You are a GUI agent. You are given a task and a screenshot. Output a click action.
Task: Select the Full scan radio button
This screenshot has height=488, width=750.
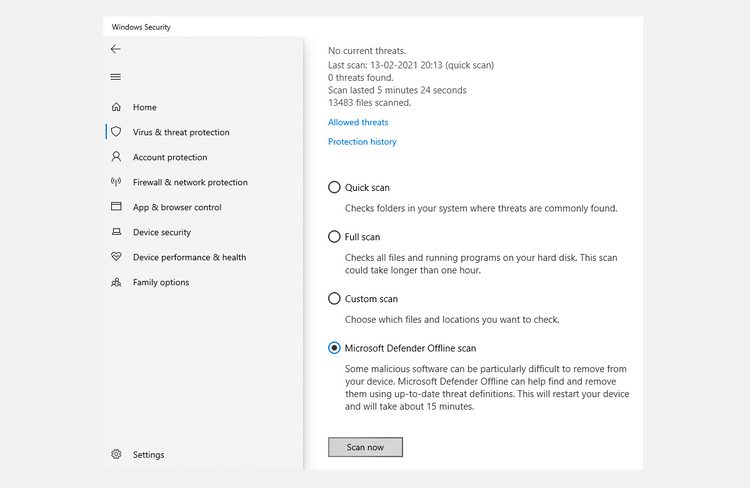pyautogui.click(x=334, y=236)
